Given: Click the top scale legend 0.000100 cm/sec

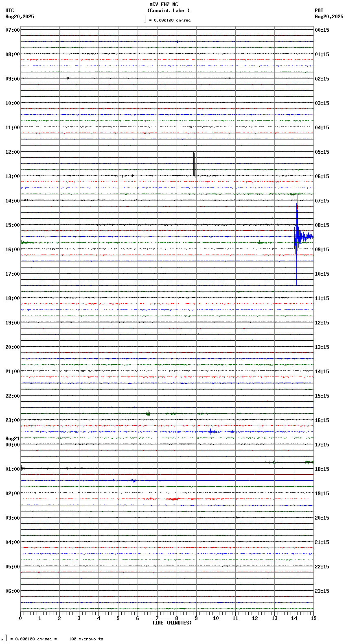Looking at the screenshot, I should (167, 20).
